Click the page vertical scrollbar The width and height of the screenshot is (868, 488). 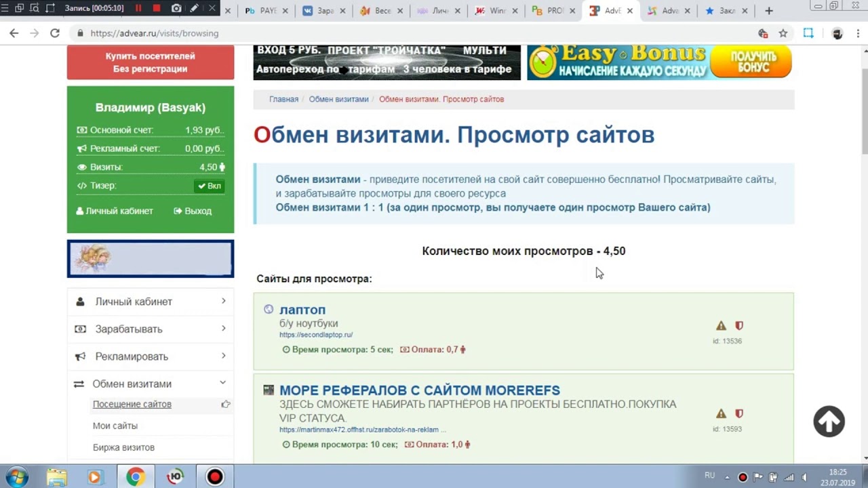coord(864,112)
